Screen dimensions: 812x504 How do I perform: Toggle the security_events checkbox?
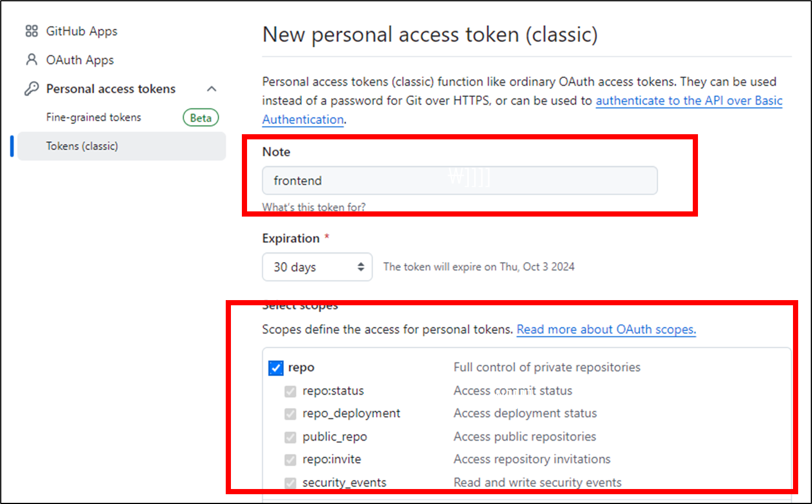coord(290,482)
